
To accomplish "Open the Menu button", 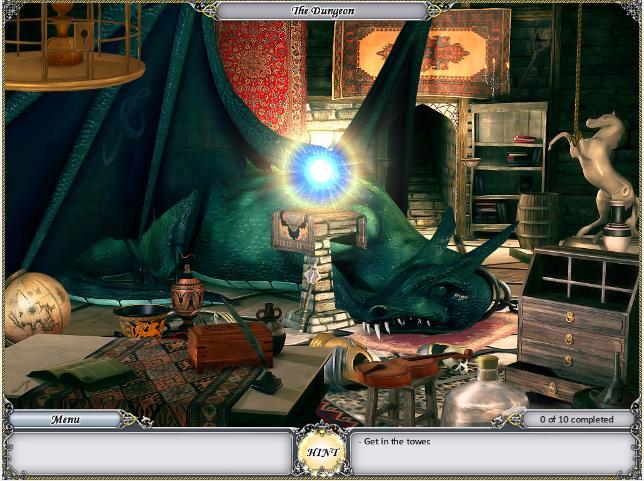I will point(65,419).
